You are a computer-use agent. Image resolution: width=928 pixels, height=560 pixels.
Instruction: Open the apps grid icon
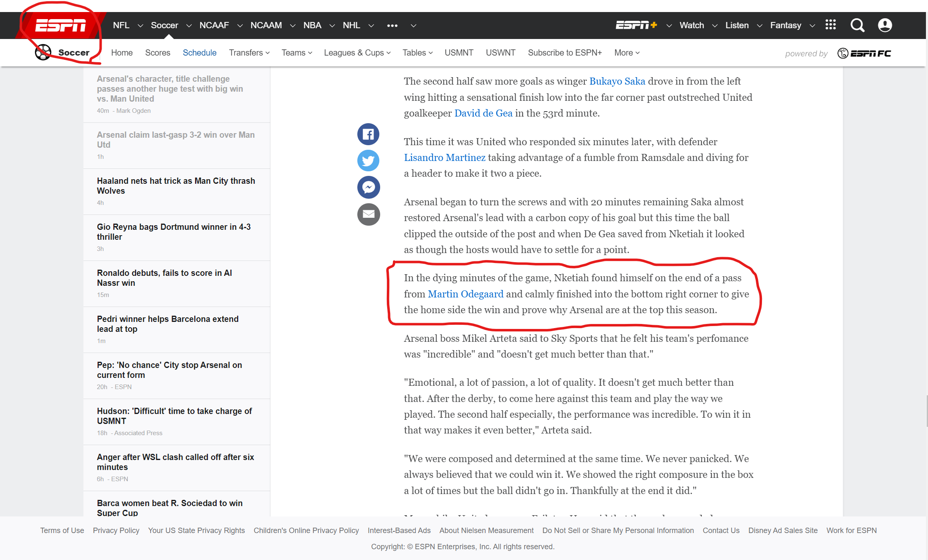point(830,25)
